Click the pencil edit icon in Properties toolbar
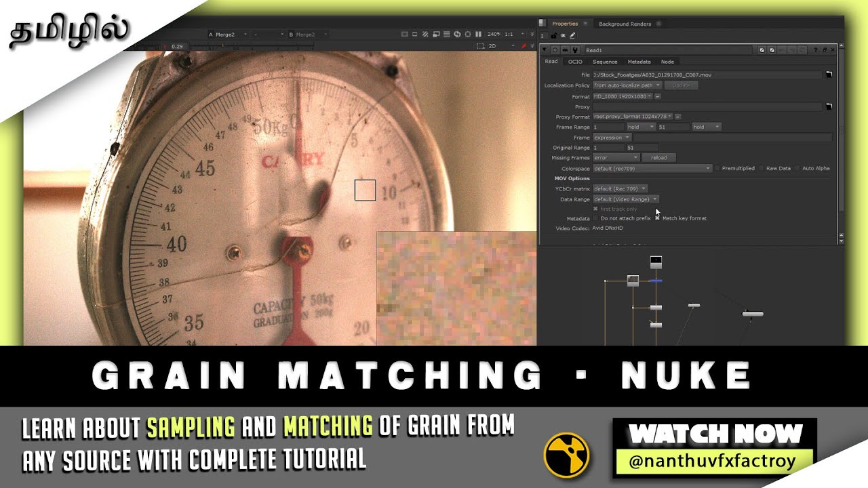 pyautogui.click(x=572, y=36)
